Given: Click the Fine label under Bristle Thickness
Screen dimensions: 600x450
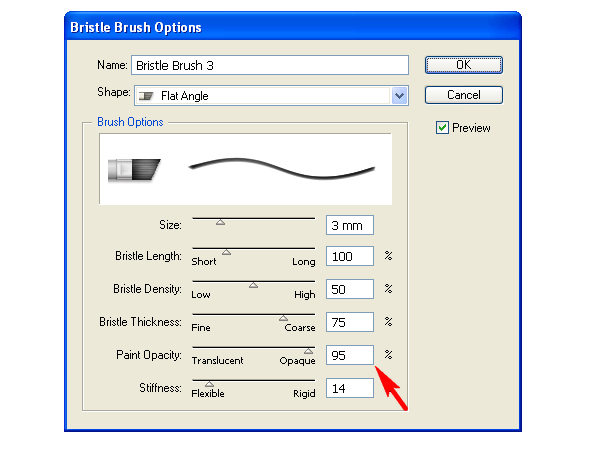Looking at the screenshot, I should [201, 328].
